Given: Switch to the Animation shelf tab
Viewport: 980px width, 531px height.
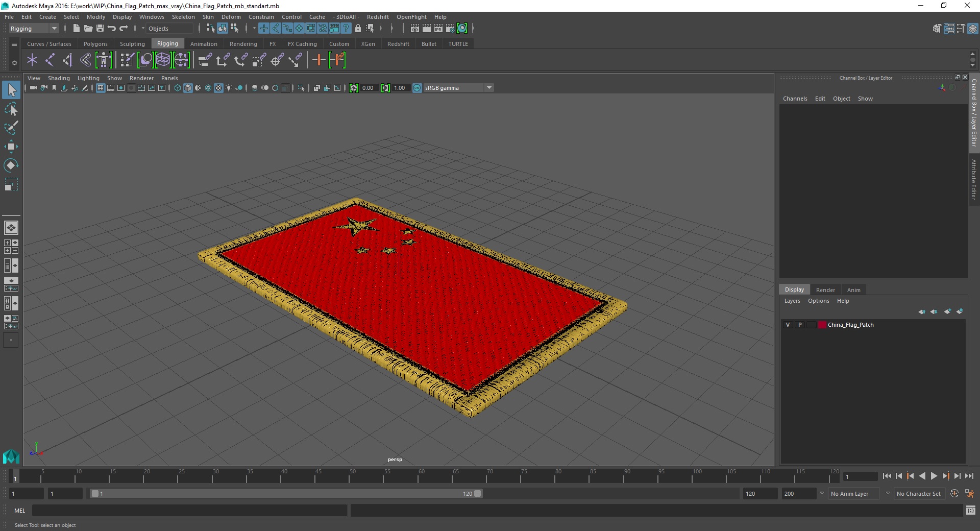Looking at the screenshot, I should pos(204,44).
